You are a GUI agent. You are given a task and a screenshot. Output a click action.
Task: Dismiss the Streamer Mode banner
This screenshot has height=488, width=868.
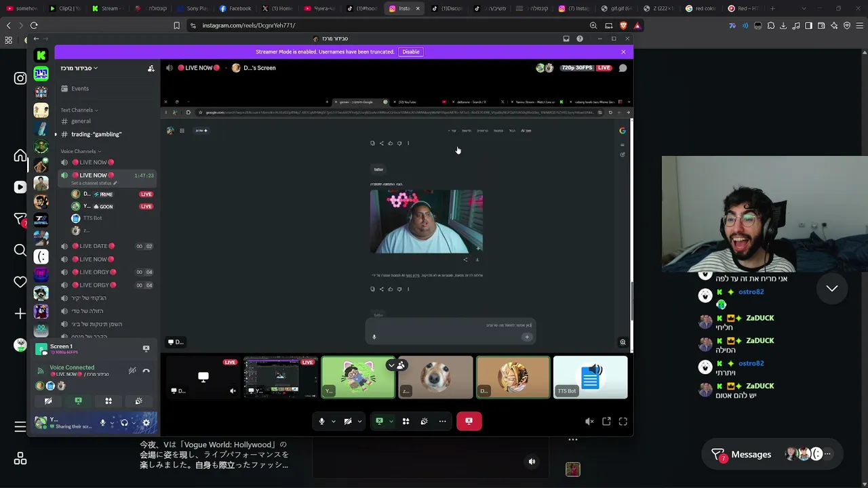623,52
